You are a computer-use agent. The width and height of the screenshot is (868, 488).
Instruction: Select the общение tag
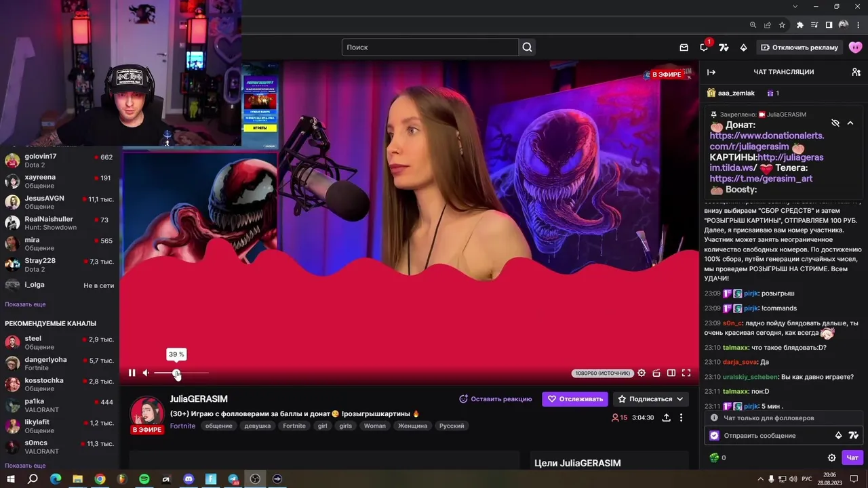point(218,426)
